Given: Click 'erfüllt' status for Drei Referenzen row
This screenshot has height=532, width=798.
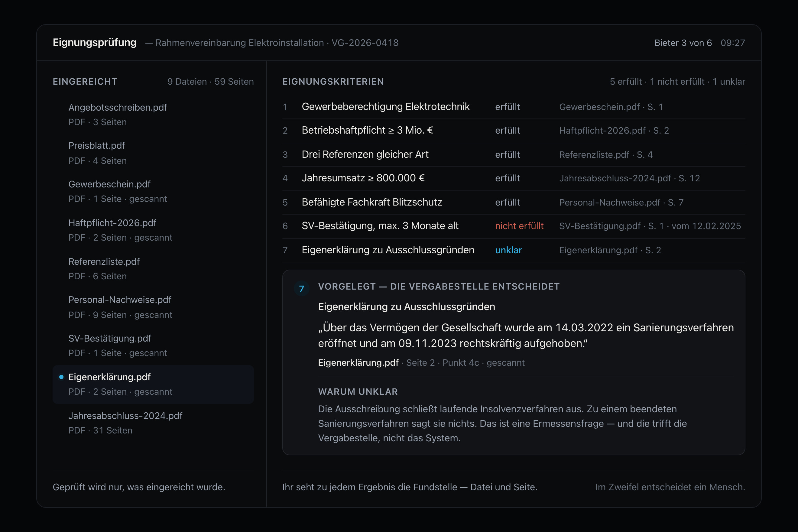Looking at the screenshot, I should [507, 155].
